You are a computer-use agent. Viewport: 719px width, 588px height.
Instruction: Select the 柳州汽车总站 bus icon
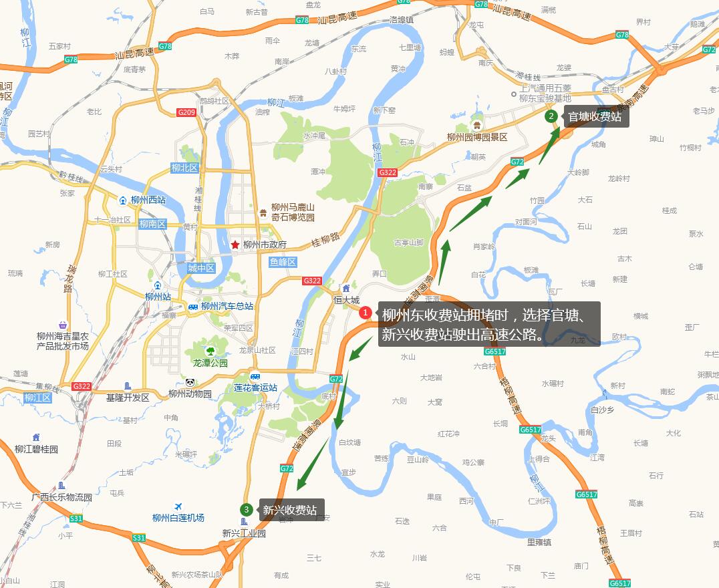click(193, 307)
